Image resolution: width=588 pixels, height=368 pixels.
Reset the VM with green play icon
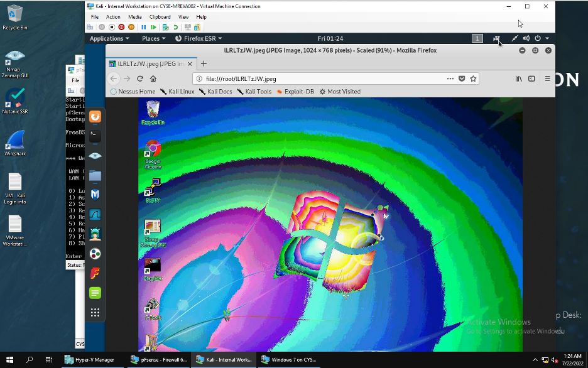(153, 27)
